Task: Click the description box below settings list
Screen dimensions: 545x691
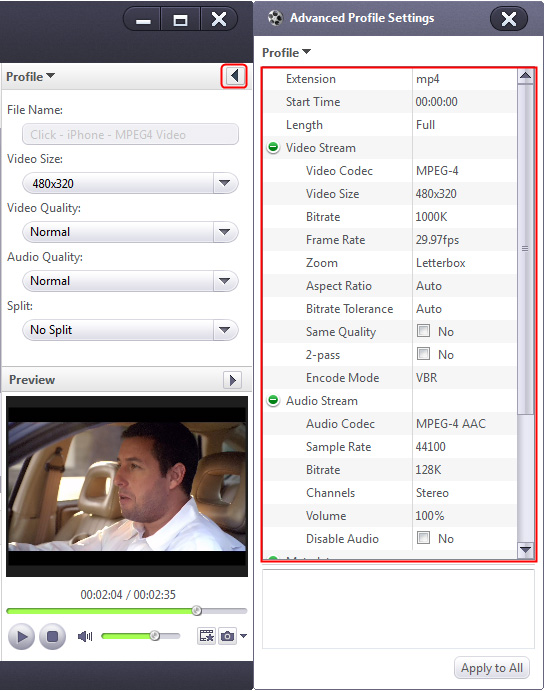Action: pyautogui.click(x=398, y=609)
